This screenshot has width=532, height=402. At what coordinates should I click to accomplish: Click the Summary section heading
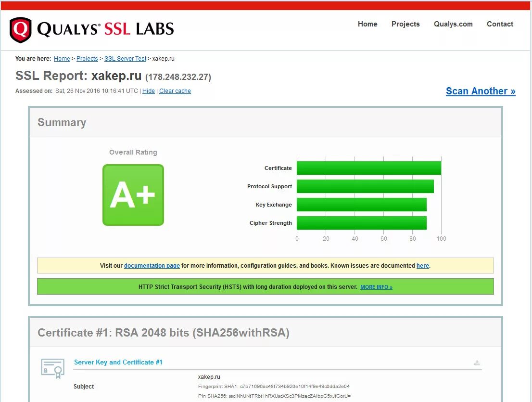[62, 122]
